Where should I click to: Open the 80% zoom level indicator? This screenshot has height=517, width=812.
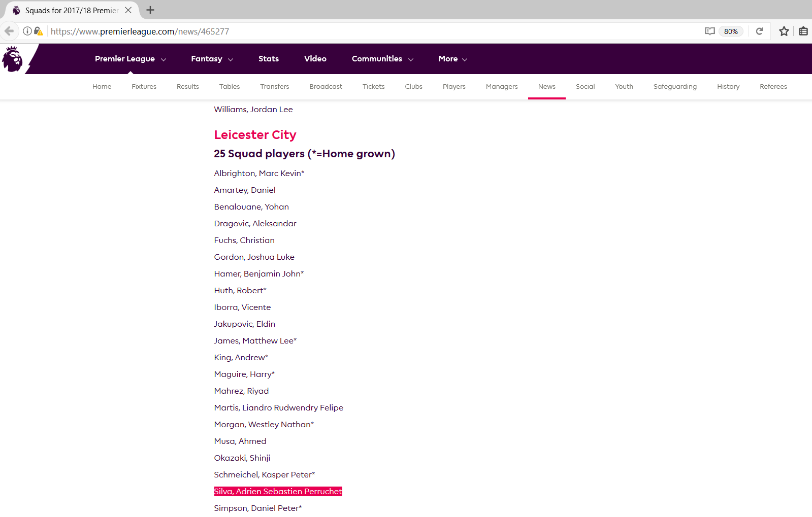tap(731, 31)
